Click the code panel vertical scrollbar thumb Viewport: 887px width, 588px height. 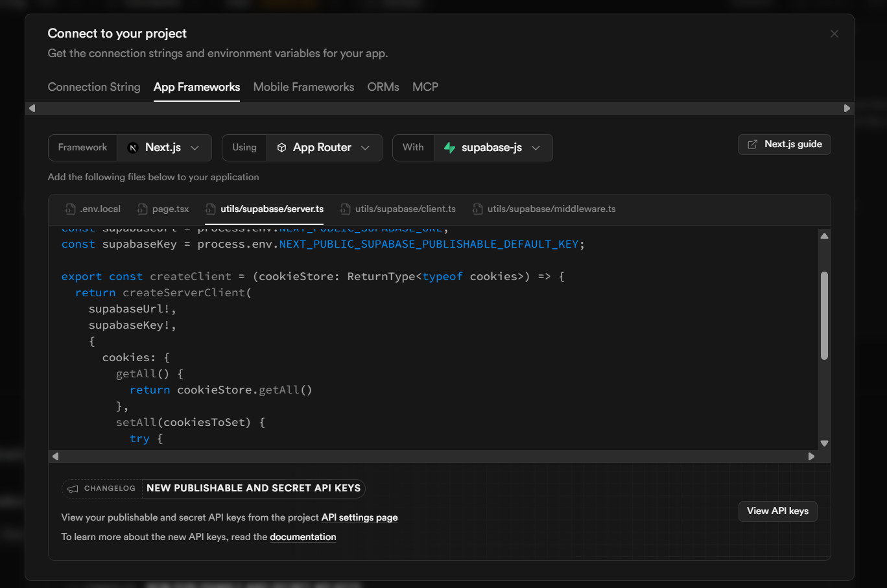point(824,315)
